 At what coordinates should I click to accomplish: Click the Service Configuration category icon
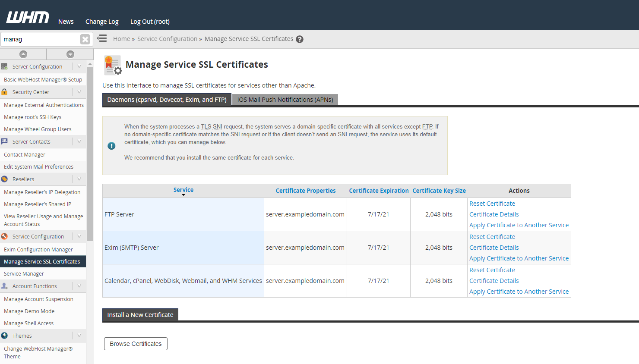click(4, 236)
